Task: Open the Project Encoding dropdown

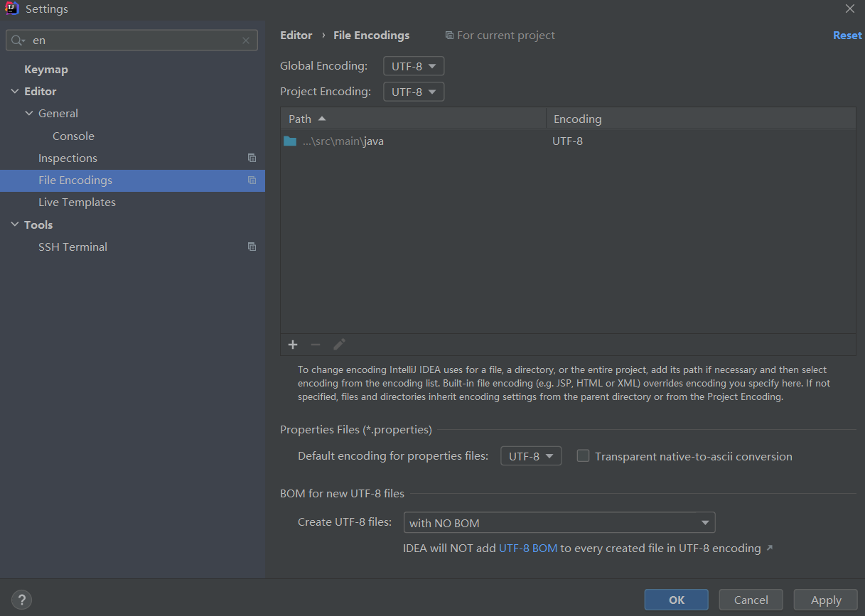Action: coord(414,92)
